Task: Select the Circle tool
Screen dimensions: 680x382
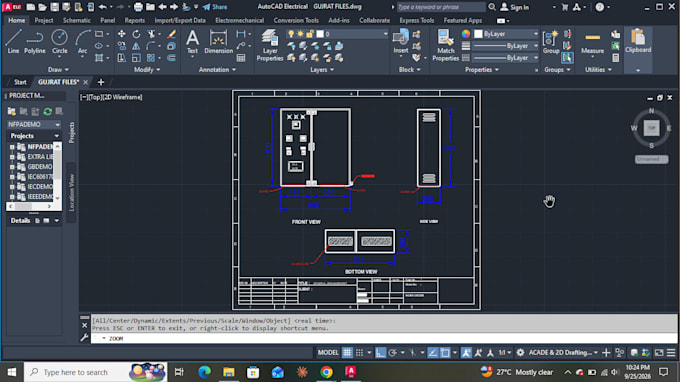Action: pos(59,42)
